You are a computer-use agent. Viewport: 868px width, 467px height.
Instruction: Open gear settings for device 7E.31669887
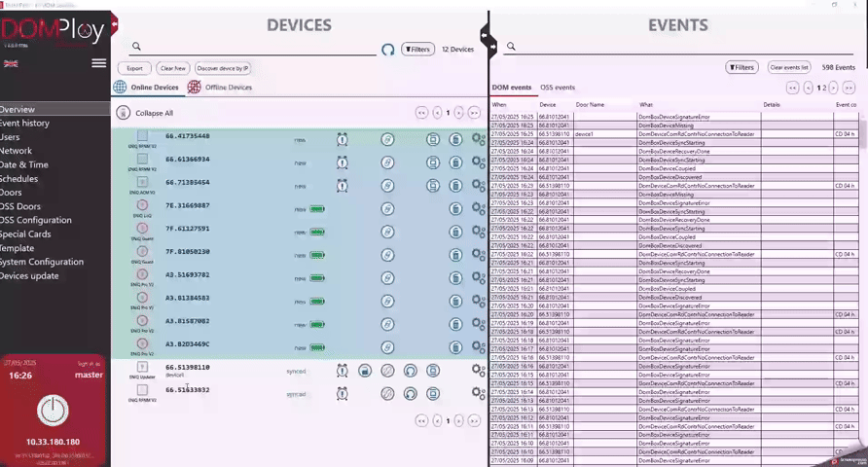479,208
